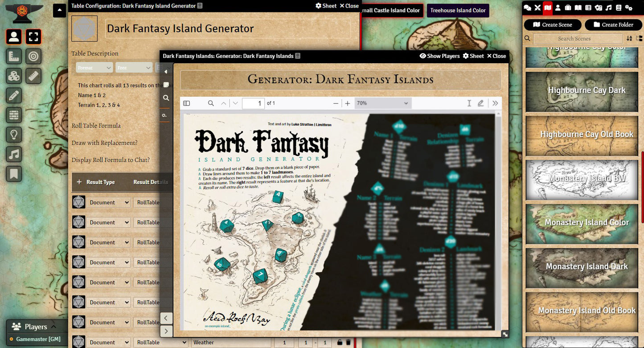The image size is (644, 348).
Task: Click the Search Scenes input field
Action: (578, 39)
